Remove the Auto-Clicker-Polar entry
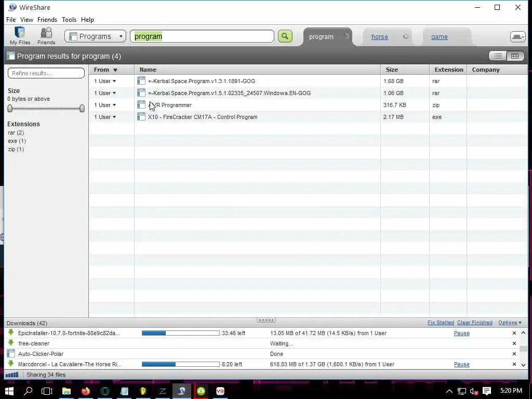Viewport: 532px width, 399px height. [x=514, y=354]
